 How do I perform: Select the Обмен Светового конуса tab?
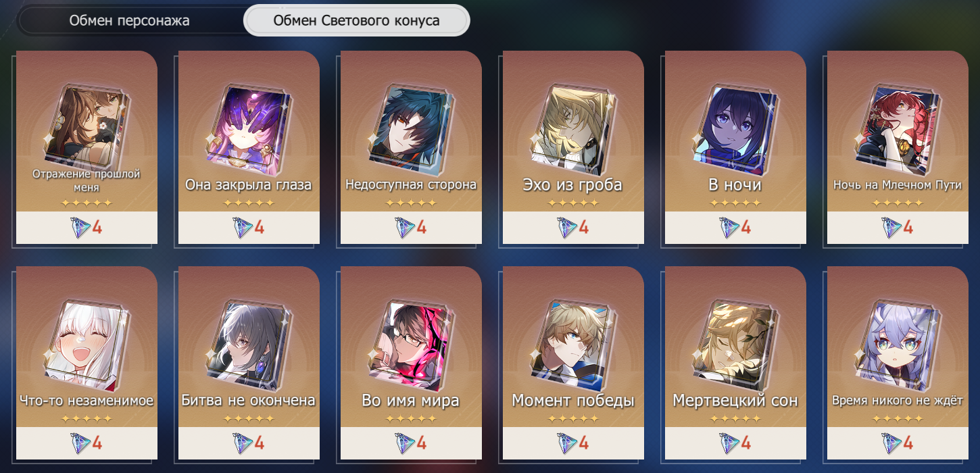coord(356,21)
